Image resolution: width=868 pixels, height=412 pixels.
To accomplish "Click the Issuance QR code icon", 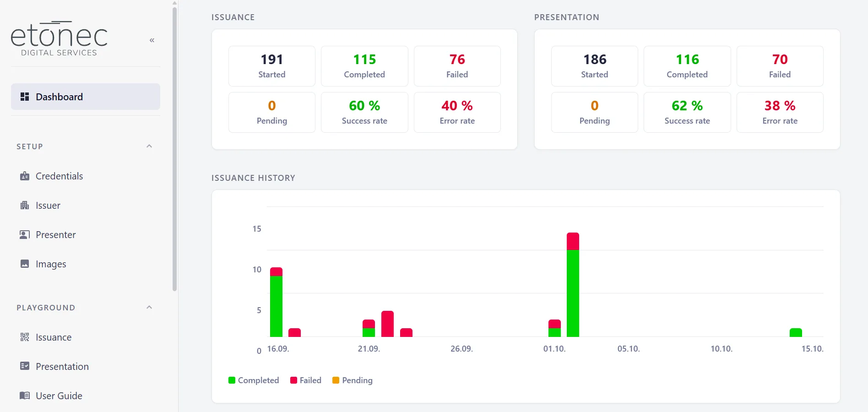I will [x=25, y=337].
